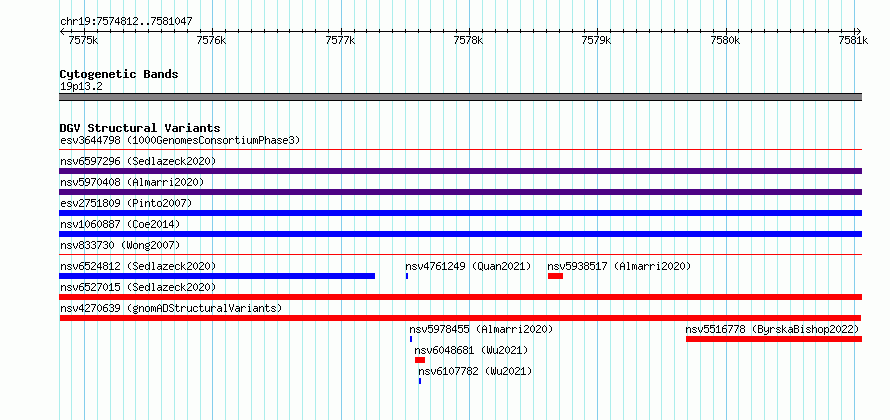Select the red nsv5516778 variant bar
890x420 pixels.
[x=774, y=339]
